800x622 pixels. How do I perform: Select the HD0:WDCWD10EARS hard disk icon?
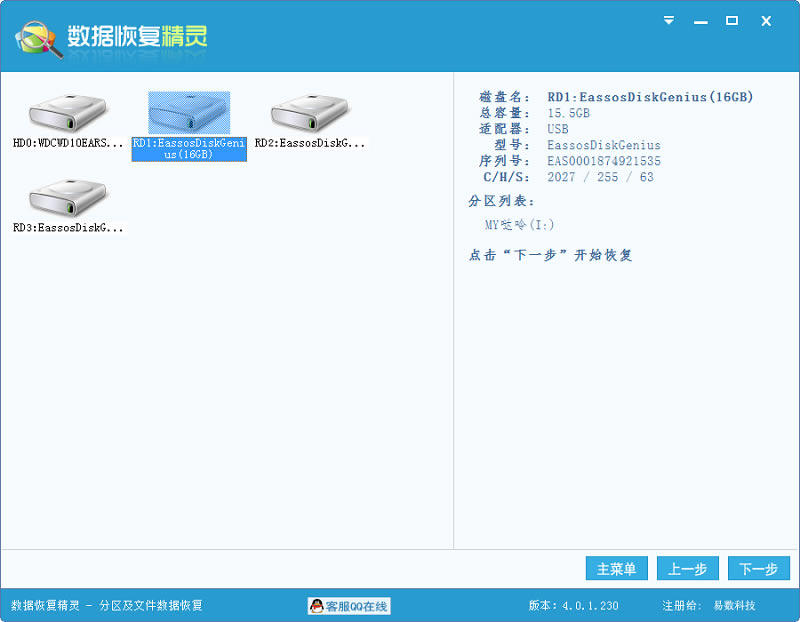click(x=68, y=111)
